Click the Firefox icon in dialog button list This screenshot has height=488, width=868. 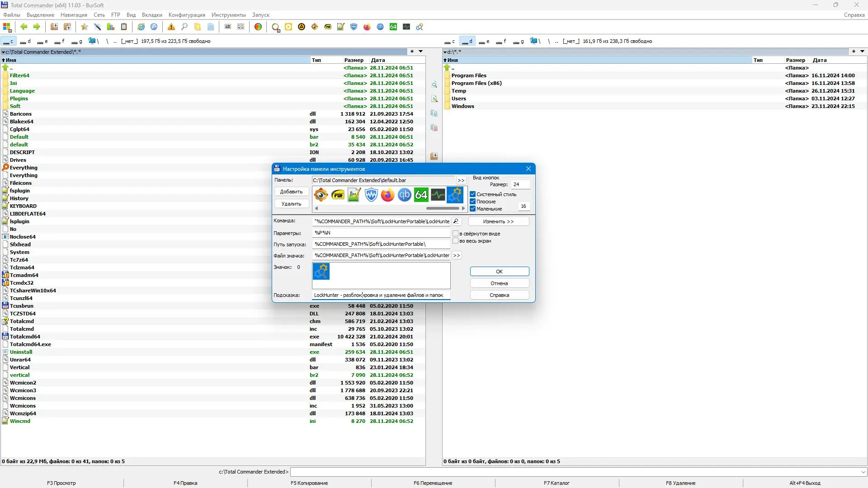point(387,195)
